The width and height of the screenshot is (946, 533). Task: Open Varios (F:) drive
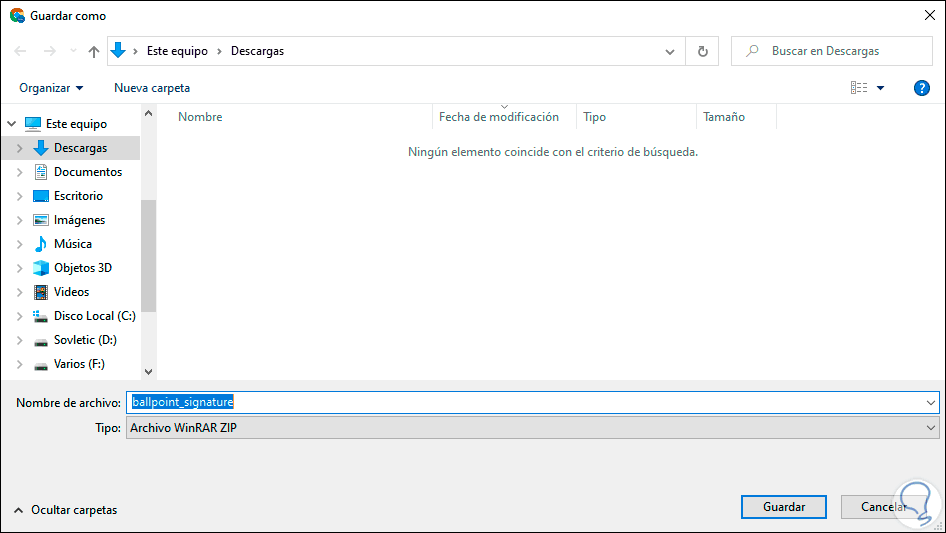79,364
